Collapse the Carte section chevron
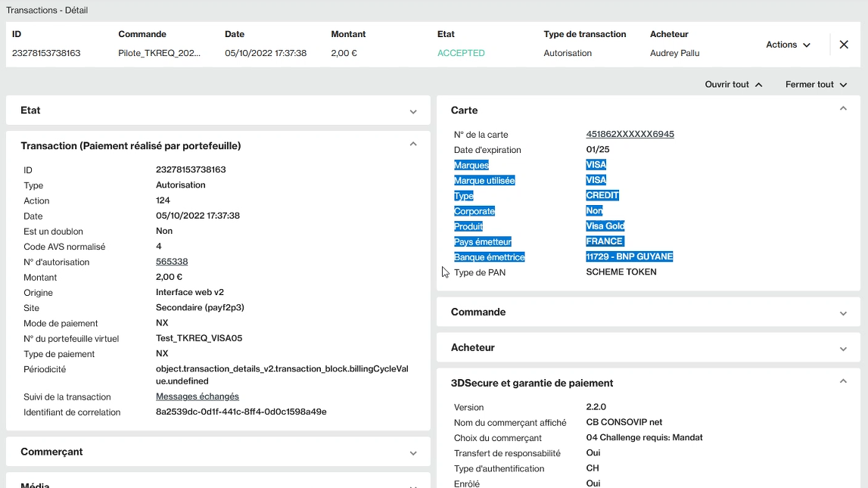 [843, 108]
